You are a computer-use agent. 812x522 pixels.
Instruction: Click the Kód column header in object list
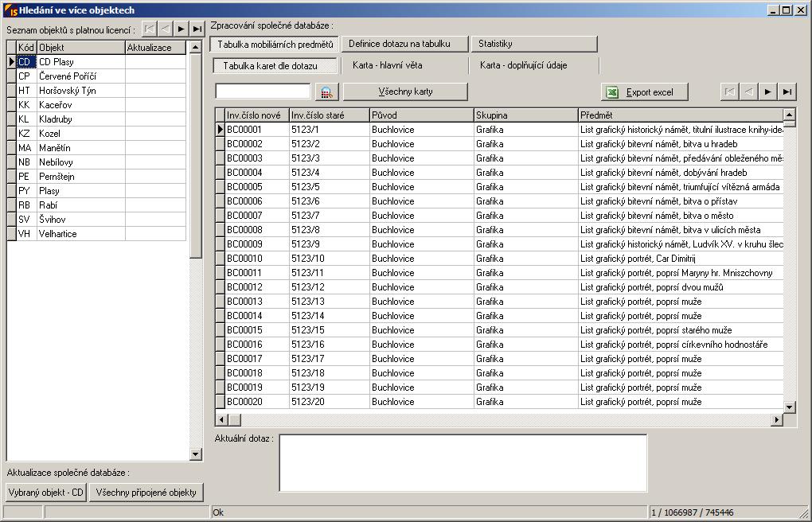(x=26, y=48)
